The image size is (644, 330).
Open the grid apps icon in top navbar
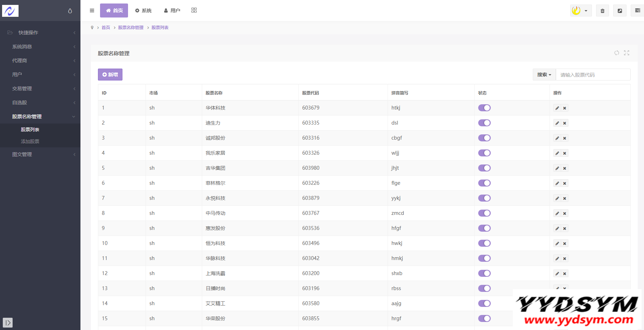(x=194, y=10)
